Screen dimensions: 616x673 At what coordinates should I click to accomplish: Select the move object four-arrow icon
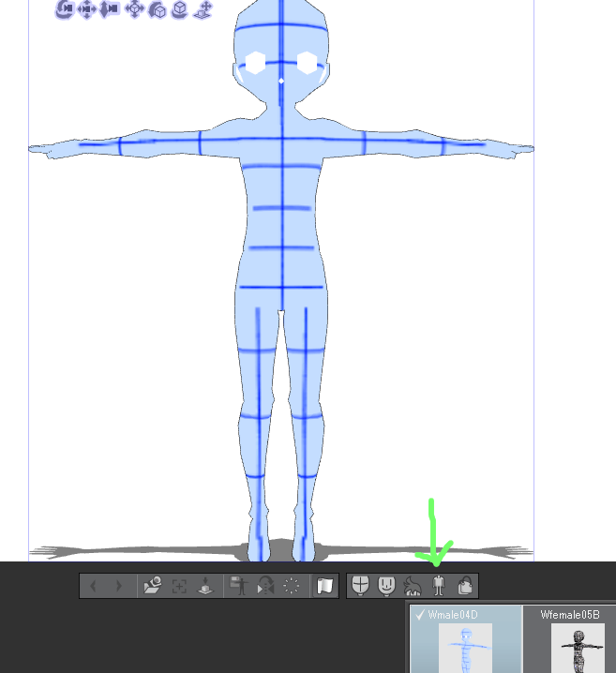click(134, 9)
